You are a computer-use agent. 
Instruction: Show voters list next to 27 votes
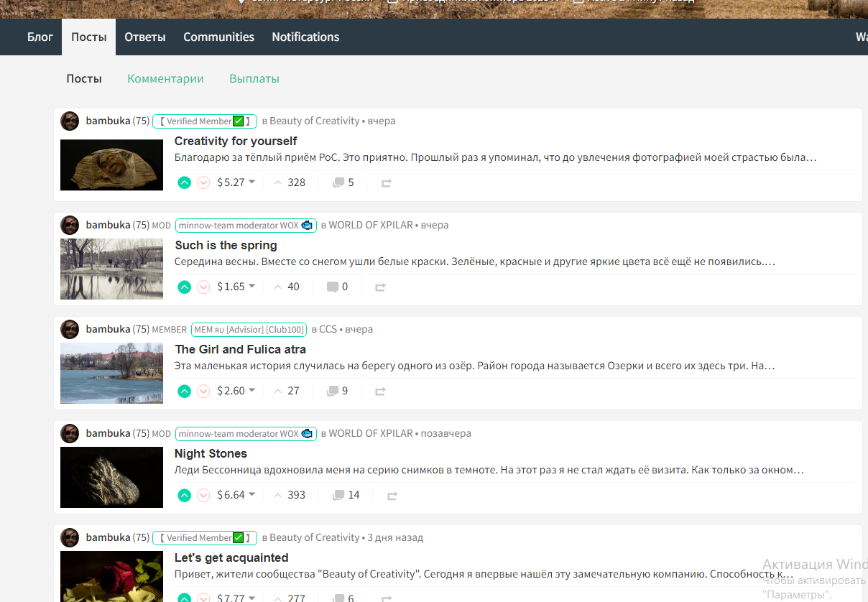coord(278,391)
